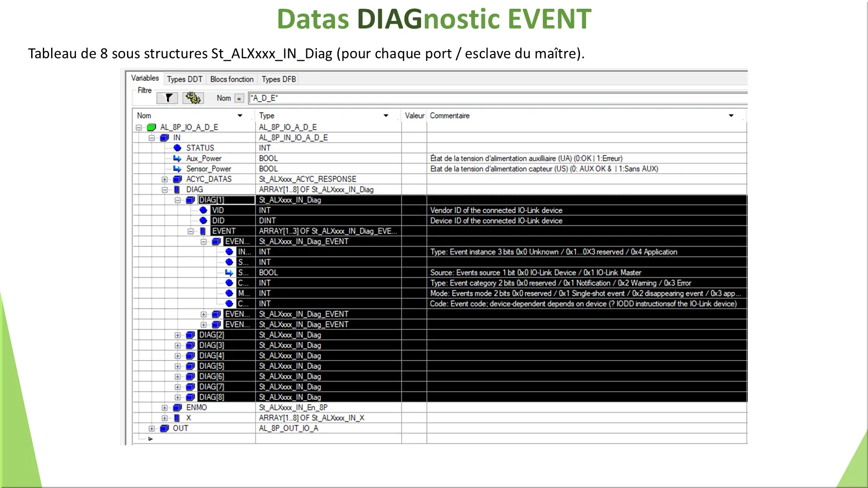Select the DIAG[4] row
The height and width of the screenshot is (488, 868).
[441, 356]
